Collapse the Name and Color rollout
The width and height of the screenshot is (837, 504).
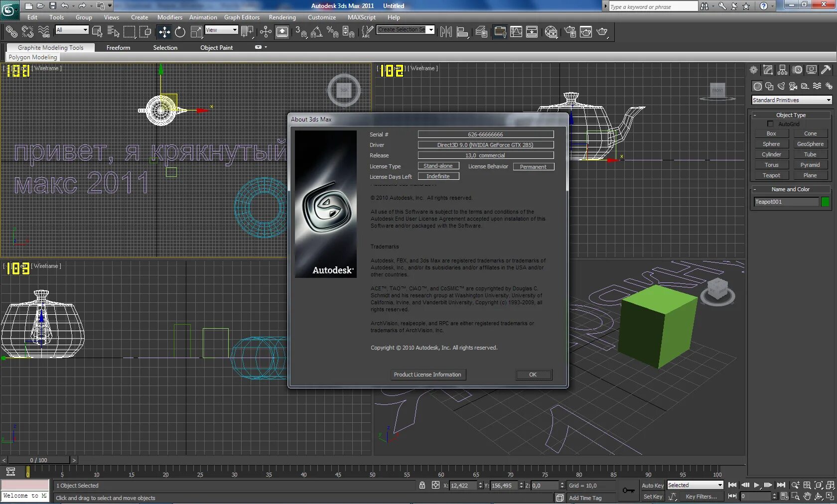pos(791,189)
